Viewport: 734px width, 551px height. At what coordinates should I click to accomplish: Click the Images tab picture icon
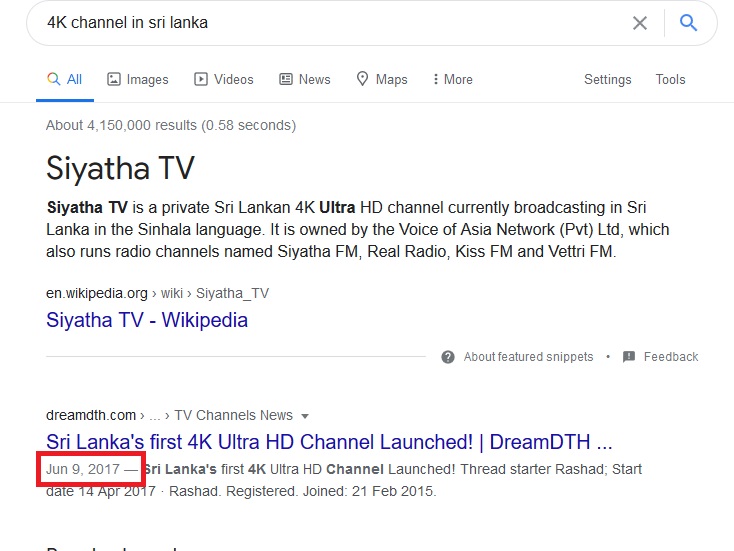pyautogui.click(x=114, y=79)
